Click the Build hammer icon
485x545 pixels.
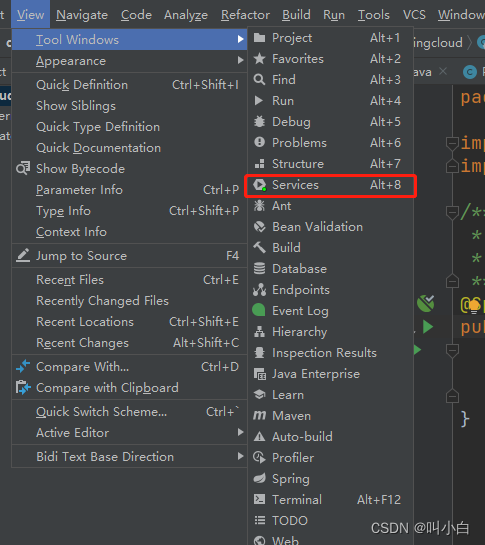259,247
